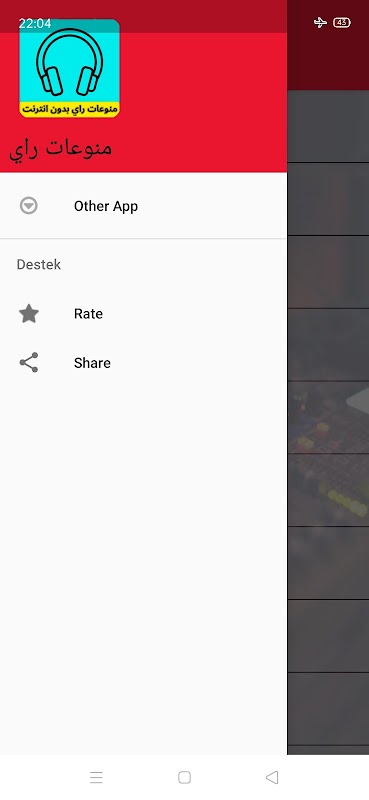This screenshot has width=369, height=800.
Task: Open the Other App menu entry
Action: [x=143, y=206]
